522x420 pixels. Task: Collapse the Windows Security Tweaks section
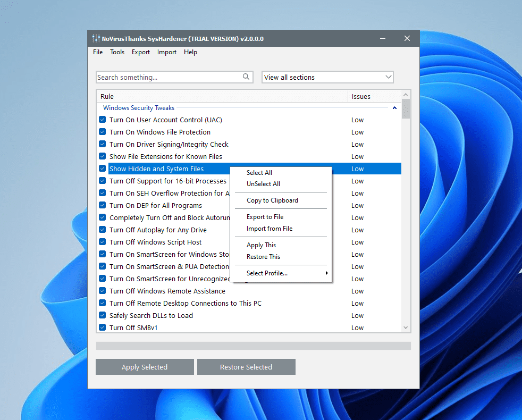click(x=394, y=108)
